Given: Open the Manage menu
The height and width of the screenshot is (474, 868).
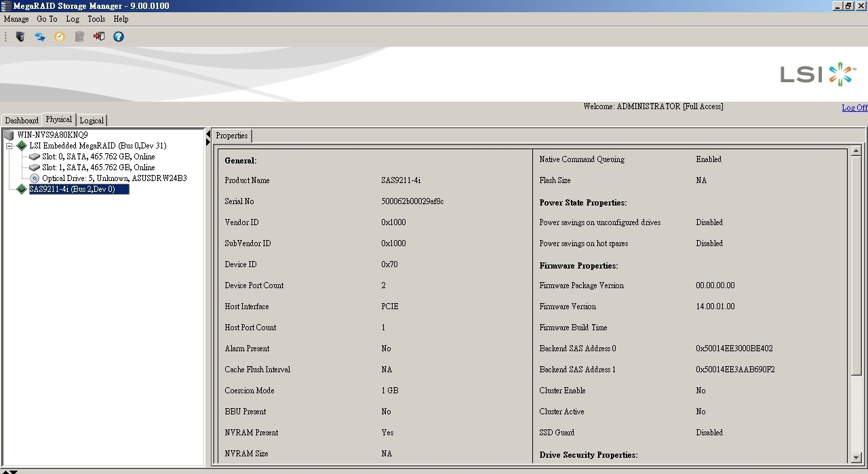Looking at the screenshot, I should (x=16, y=19).
